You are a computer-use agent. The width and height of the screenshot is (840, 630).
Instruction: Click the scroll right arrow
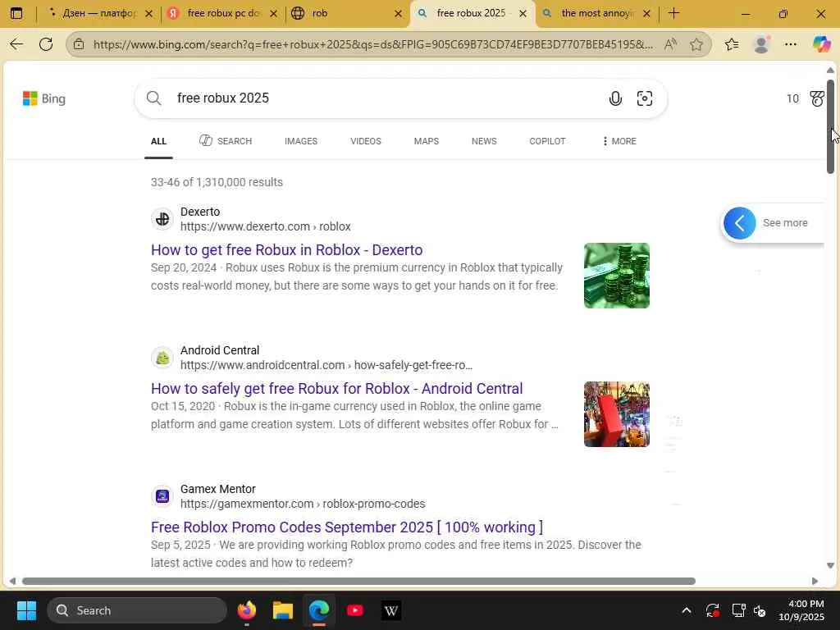(x=815, y=582)
